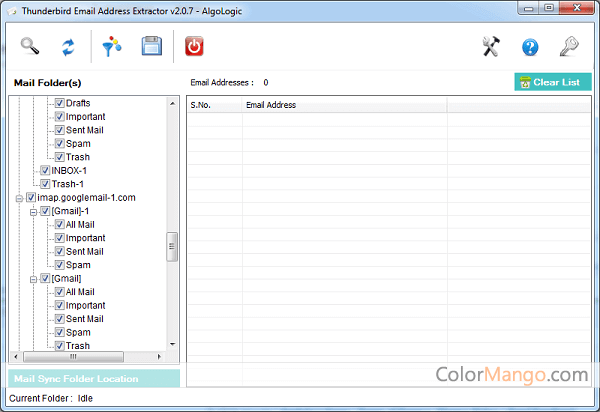This screenshot has width=600, height=412.
Task: Uncheck the [Gmail]-1 folder checkbox
Action: [x=45, y=211]
